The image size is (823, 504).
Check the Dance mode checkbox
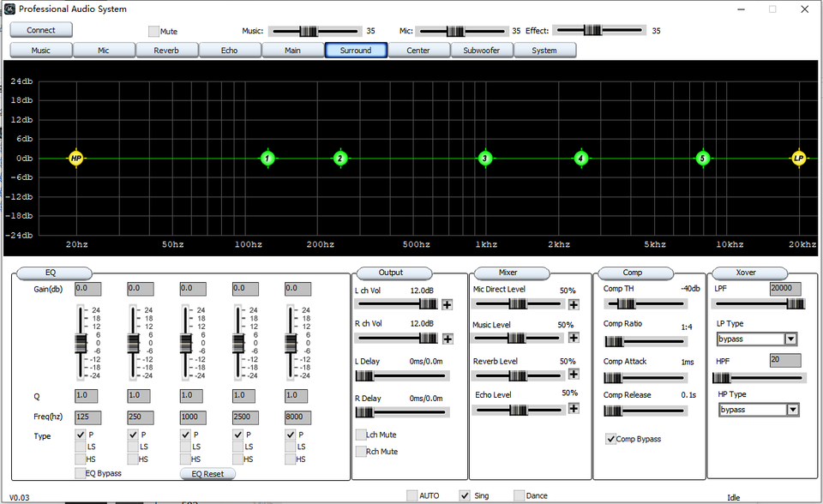click(x=519, y=495)
